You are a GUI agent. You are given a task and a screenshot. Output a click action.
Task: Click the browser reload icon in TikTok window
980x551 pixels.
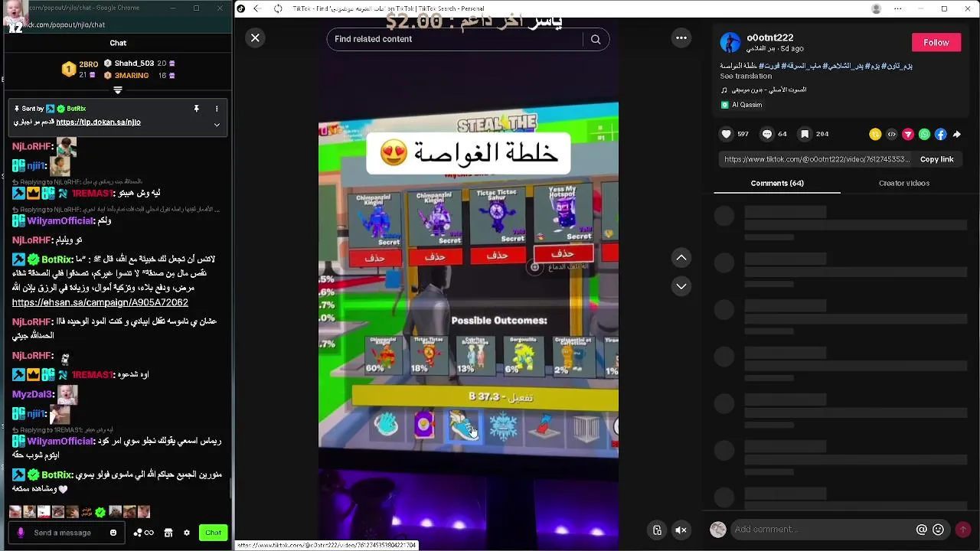coord(278,8)
